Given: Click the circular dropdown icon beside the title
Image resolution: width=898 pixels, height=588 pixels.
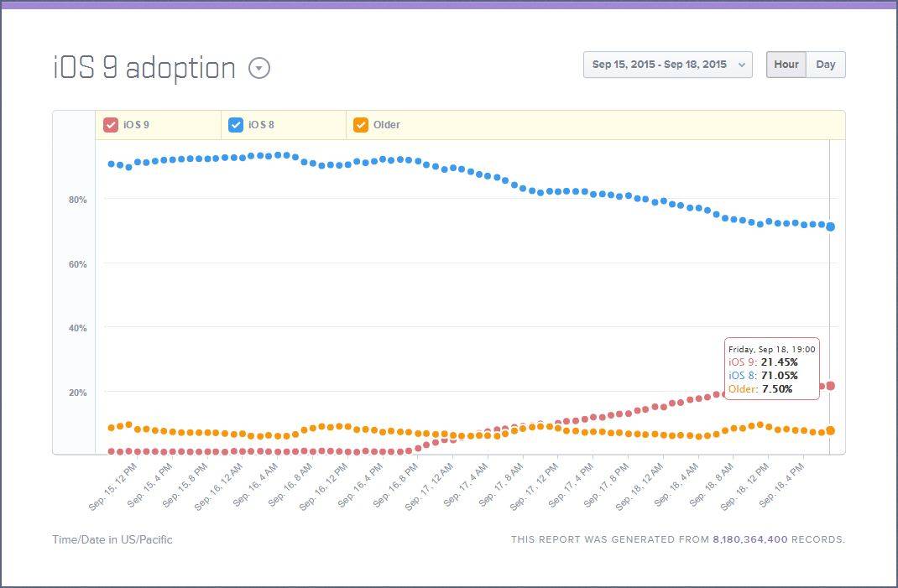Looking at the screenshot, I should [x=259, y=69].
